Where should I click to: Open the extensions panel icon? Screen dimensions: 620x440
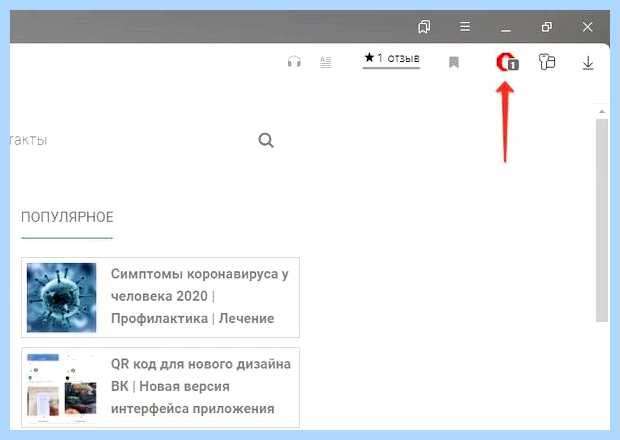[x=547, y=62]
